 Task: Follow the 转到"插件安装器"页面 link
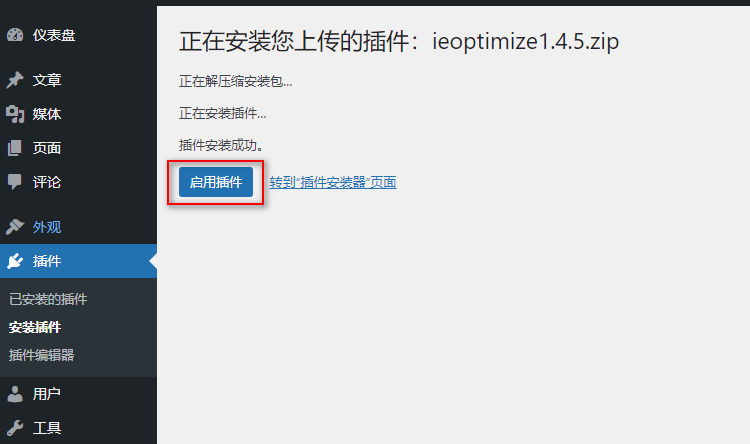coord(332,182)
